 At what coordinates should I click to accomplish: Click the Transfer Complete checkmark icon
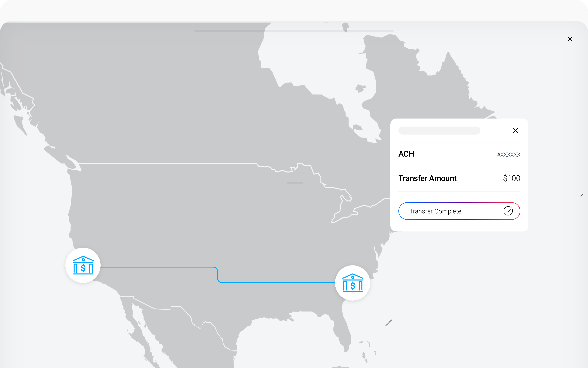click(x=508, y=211)
